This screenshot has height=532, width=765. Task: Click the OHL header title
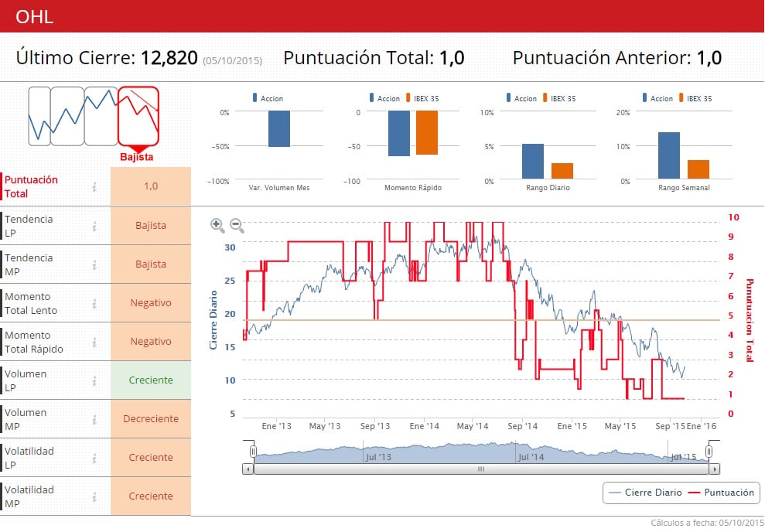[34, 16]
